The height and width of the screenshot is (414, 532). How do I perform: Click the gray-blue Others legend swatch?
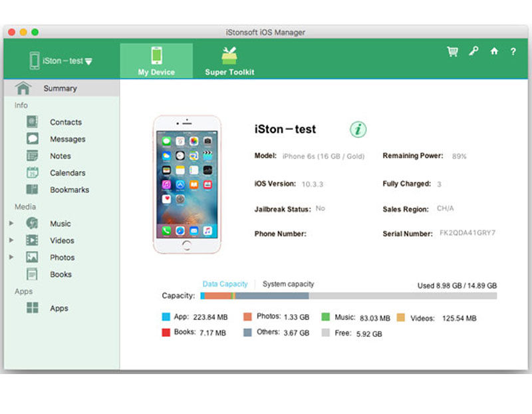[247, 333]
